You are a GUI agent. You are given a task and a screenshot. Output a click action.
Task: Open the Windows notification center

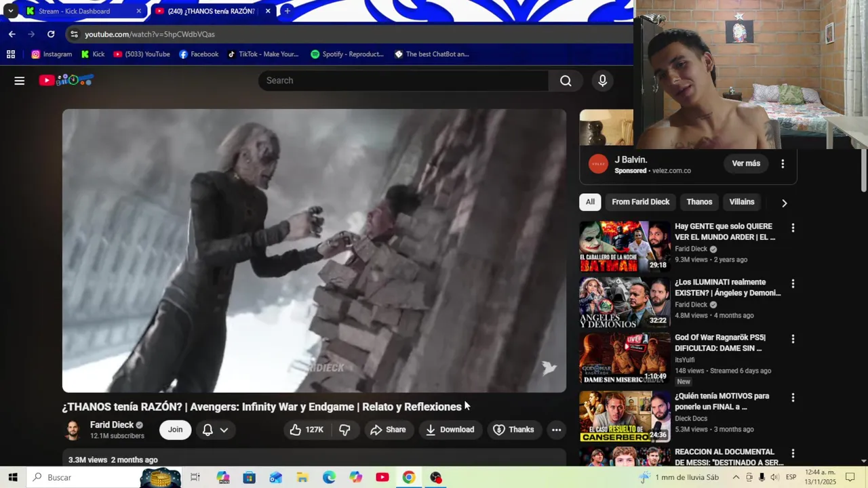[x=850, y=477]
